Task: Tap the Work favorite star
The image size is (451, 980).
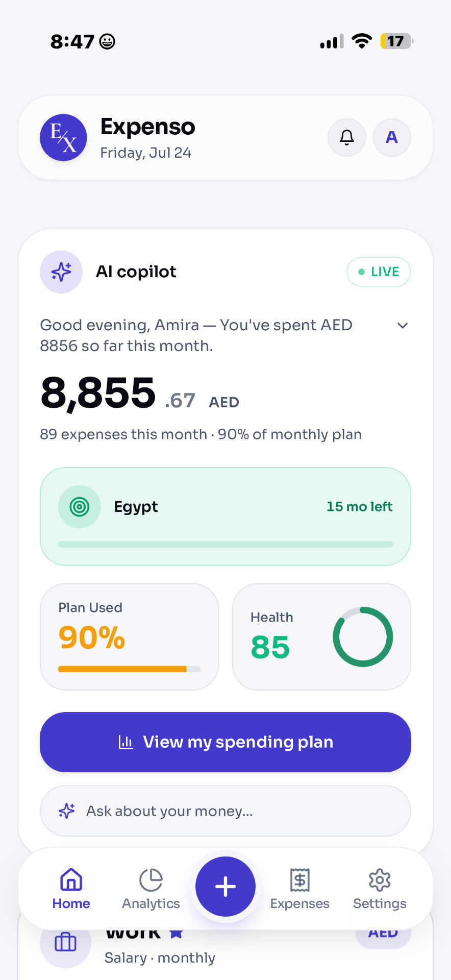Action: (x=176, y=934)
